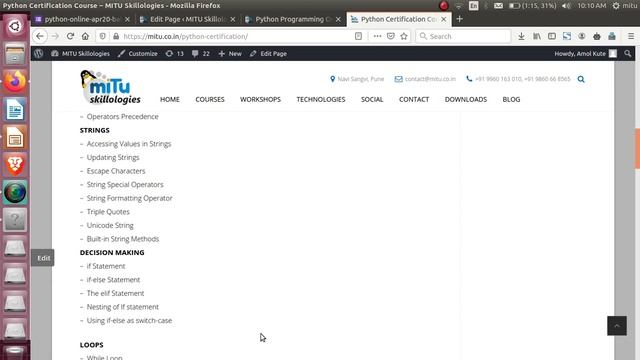
Task: Click the miTu skillologies logo
Action: pos(110,87)
